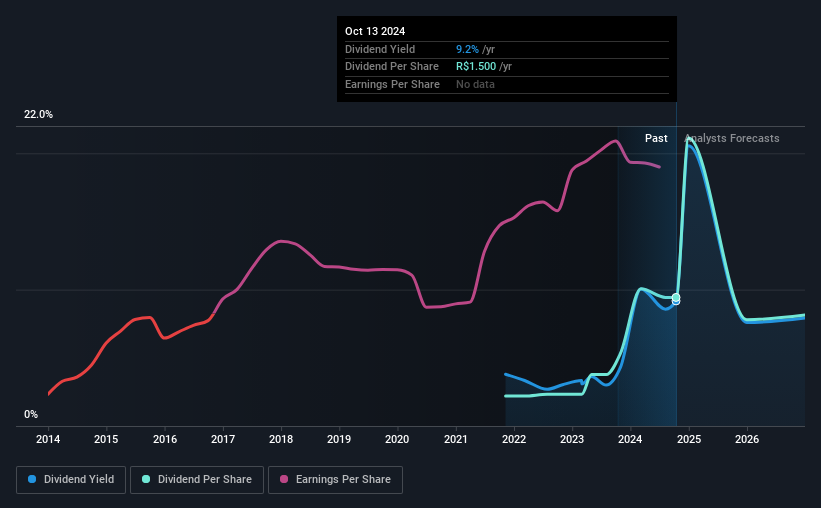
Task: Click the 2023 x-axis label
Action: point(572,439)
